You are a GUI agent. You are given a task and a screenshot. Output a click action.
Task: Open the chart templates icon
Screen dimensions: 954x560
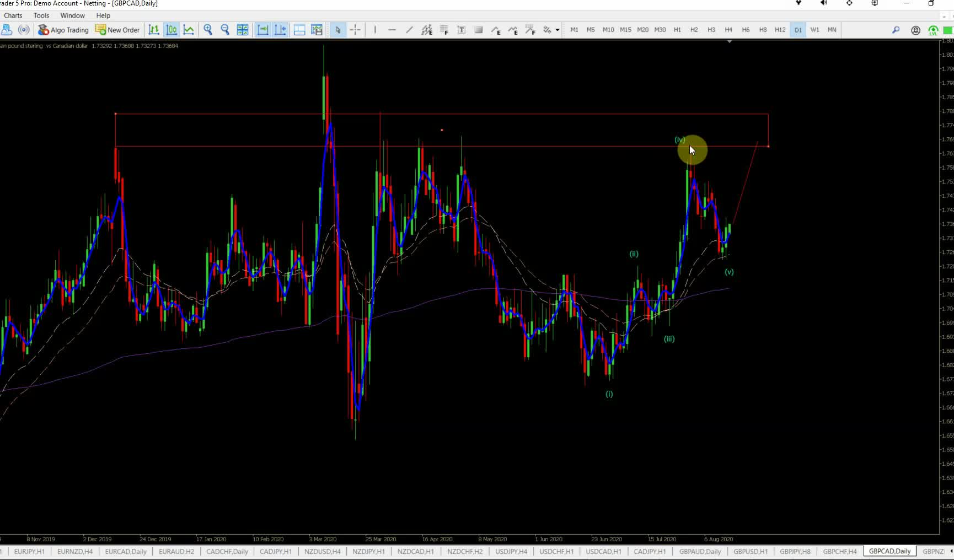click(317, 30)
